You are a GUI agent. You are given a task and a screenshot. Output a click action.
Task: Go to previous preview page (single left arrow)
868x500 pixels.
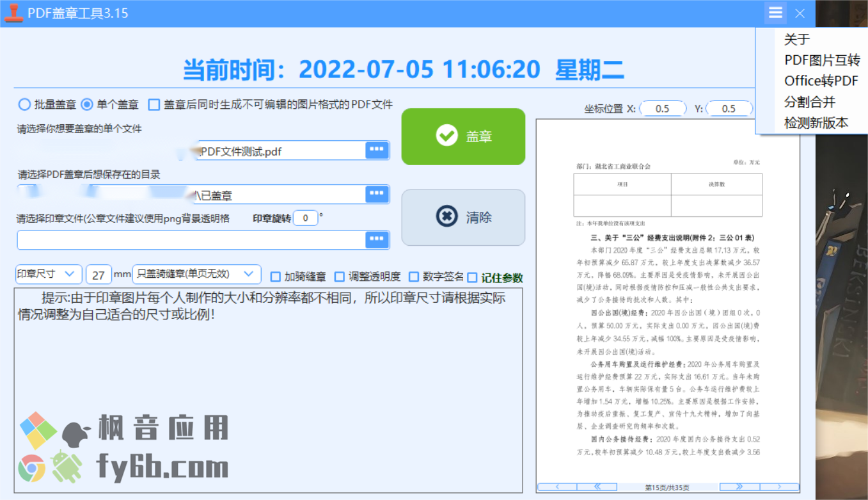tap(557, 487)
